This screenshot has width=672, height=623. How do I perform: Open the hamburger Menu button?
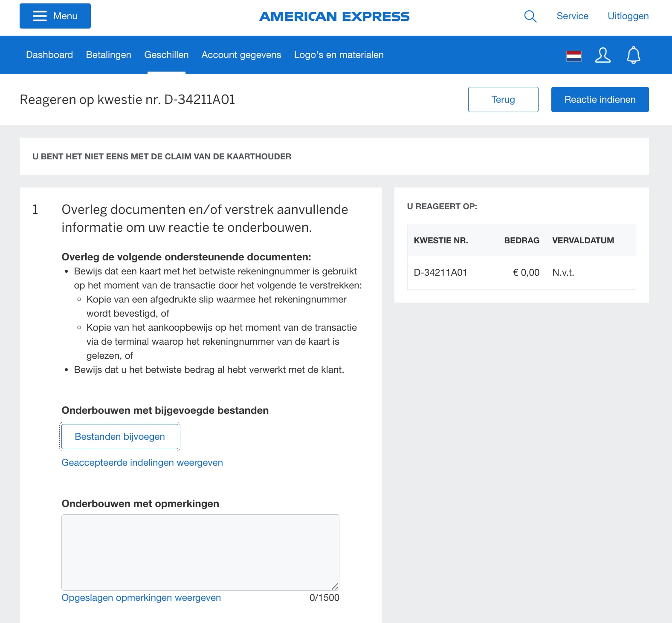pyautogui.click(x=55, y=16)
